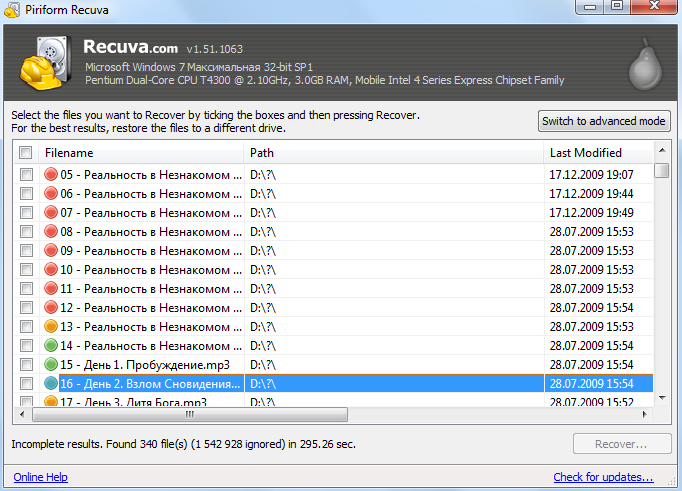Tick the checkbox for file 07
This screenshot has height=491, width=682.
pyautogui.click(x=27, y=213)
